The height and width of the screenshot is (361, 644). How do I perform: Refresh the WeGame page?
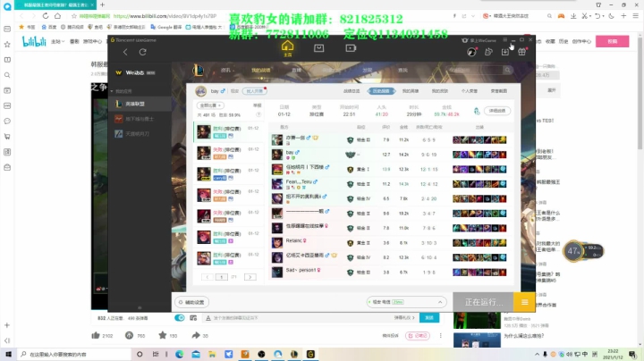tap(142, 52)
